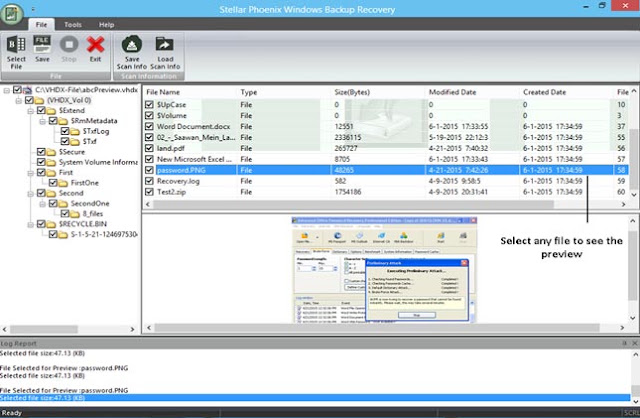Click the preview pane down scroll arrow

633,318
